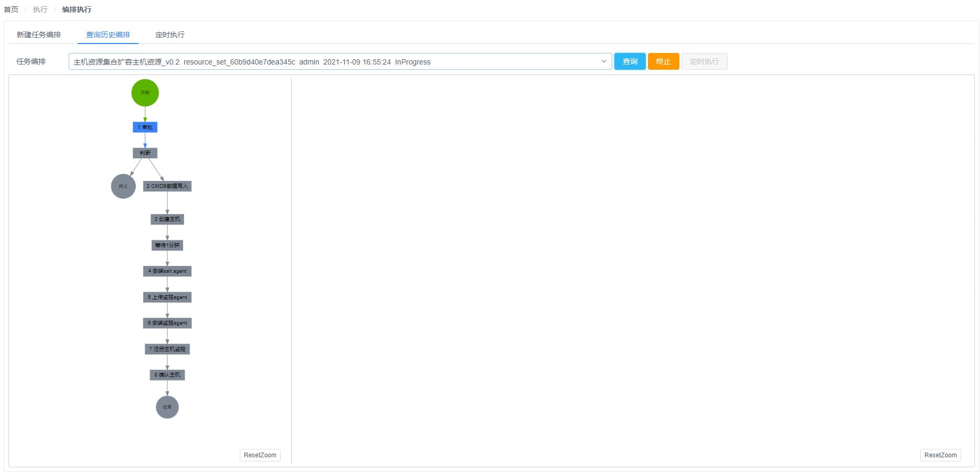Open the 定时执行 tab
The height and width of the screenshot is (472, 980).
tap(170, 35)
